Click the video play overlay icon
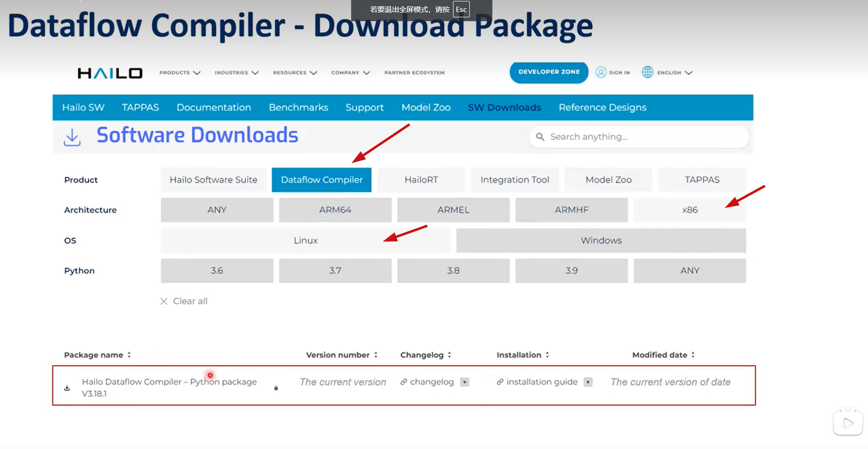 click(x=848, y=423)
